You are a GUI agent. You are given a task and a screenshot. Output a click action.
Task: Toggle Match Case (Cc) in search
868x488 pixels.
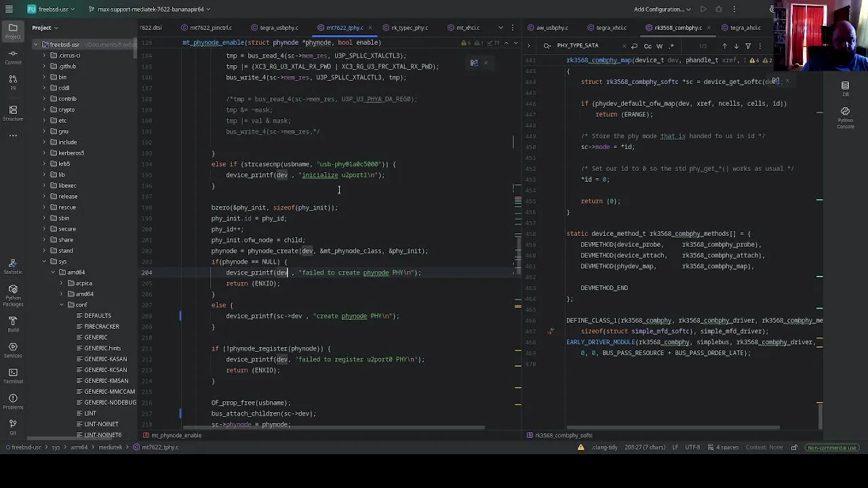click(x=648, y=46)
